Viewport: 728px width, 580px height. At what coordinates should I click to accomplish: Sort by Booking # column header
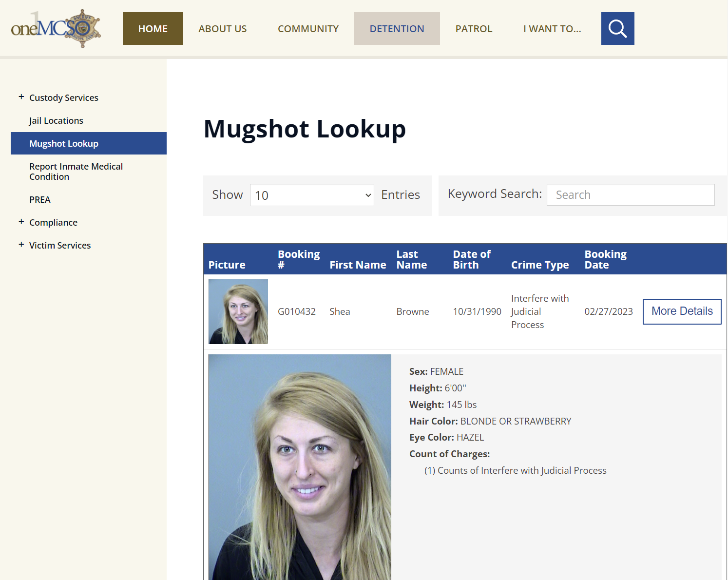(x=299, y=259)
